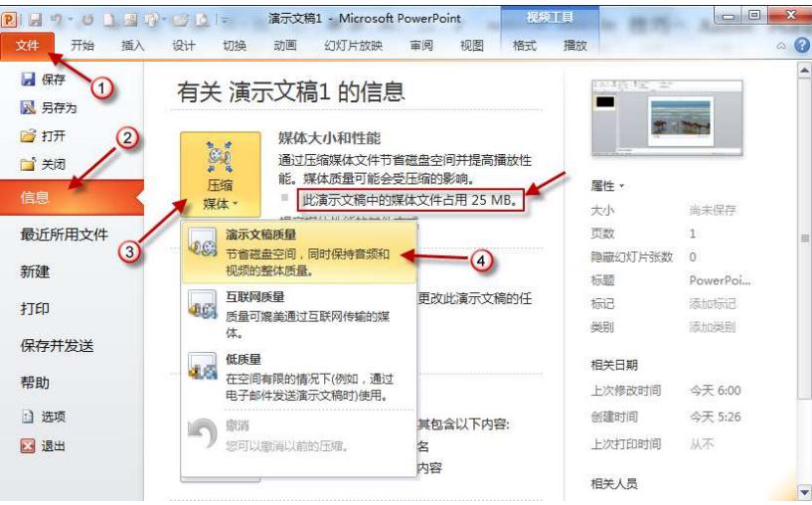Open the 文件 File tab

click(28, 46)
